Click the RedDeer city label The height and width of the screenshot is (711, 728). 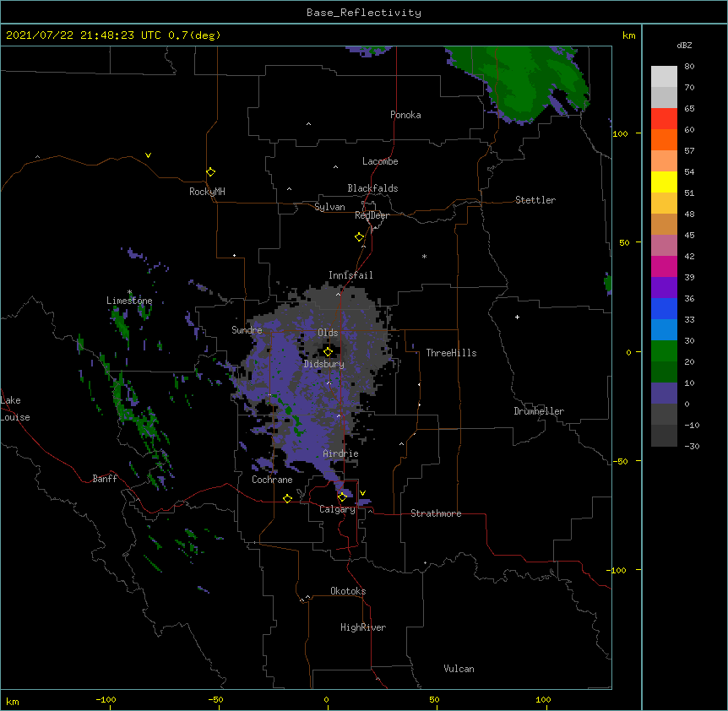pos(372,215)
